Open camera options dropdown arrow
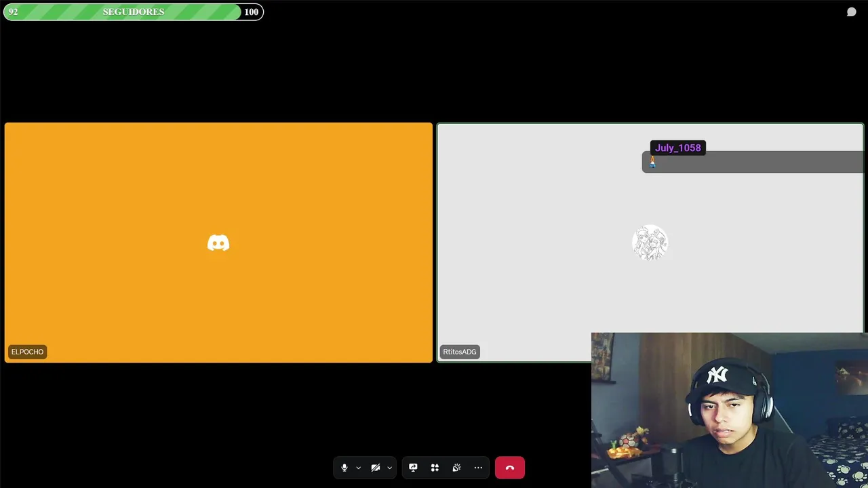Viewport: 868px width, 488px height. [x=389, y=468]
